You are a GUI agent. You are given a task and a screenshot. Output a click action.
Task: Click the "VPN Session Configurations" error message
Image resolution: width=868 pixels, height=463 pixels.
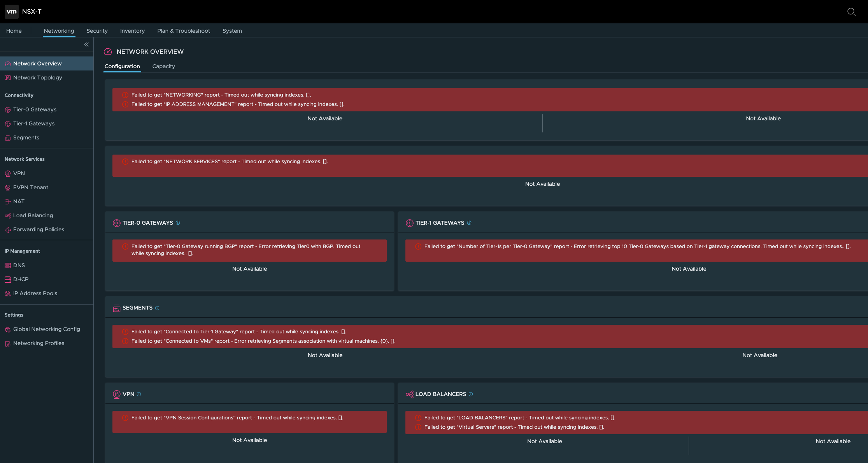point(237,418)
